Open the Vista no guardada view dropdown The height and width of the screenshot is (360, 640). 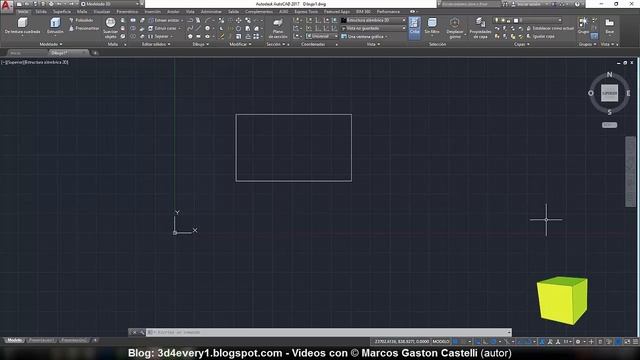click(373, 28)
